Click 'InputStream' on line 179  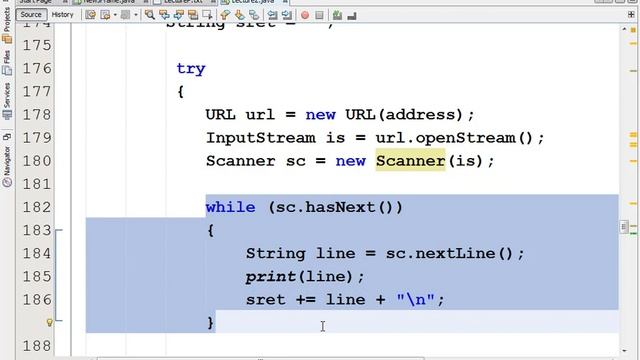pyautogui.click(x=260, y=138)
